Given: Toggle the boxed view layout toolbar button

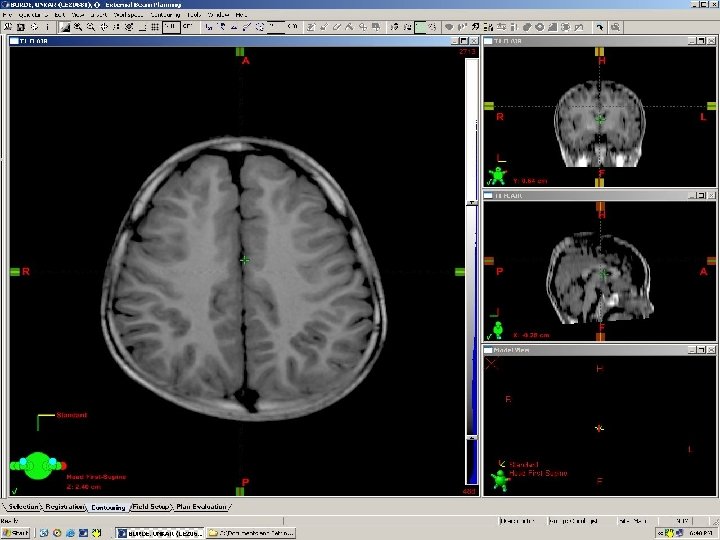Looking at the screenshot, I should pos(171,28).
